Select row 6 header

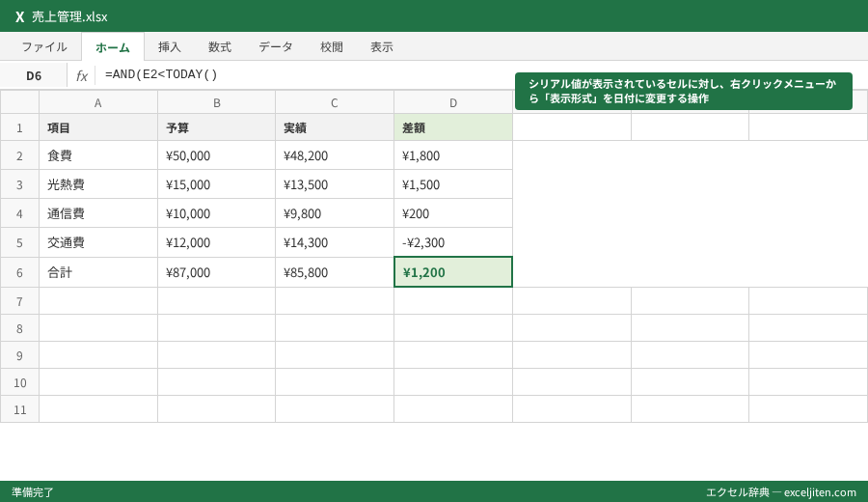[x=19, y=272]
